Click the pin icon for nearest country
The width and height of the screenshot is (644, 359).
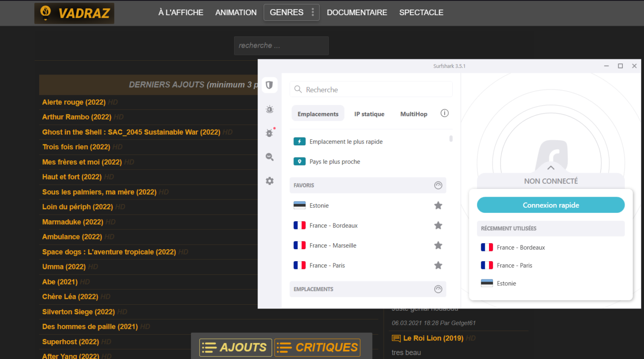[299, 161]
